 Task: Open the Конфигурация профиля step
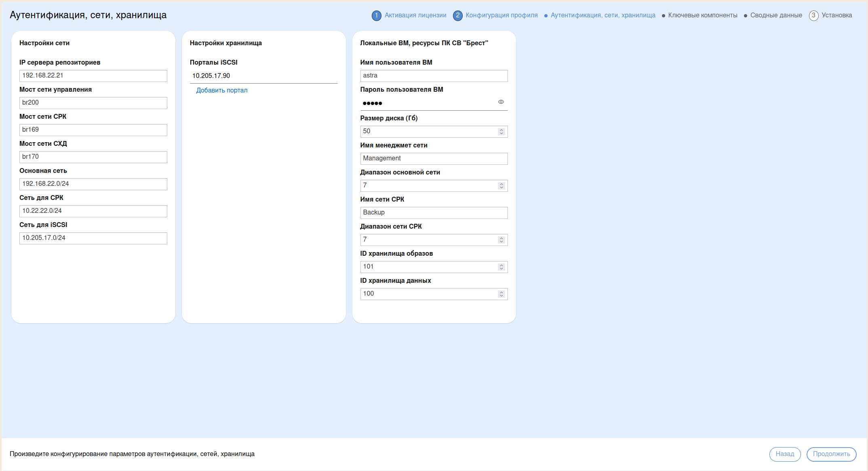501,15
